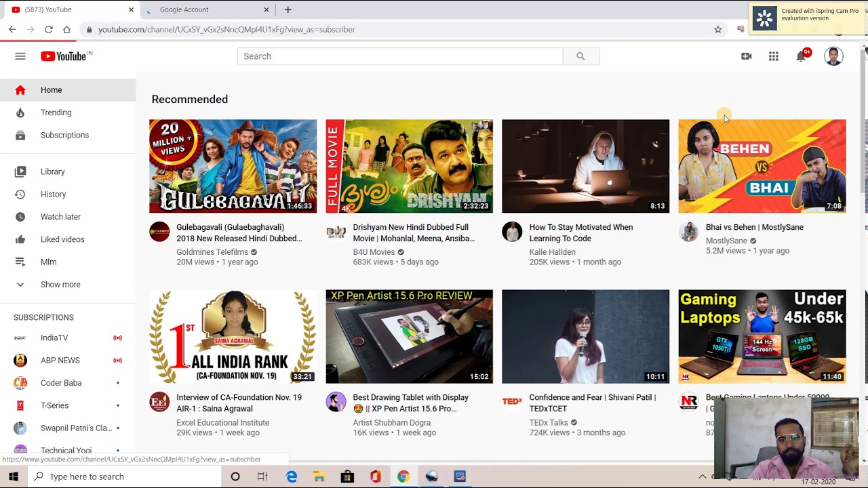Screen dimensions: 868x488
Task: Open Swapnil Patni's channel subscription
Action: point(68,428)
